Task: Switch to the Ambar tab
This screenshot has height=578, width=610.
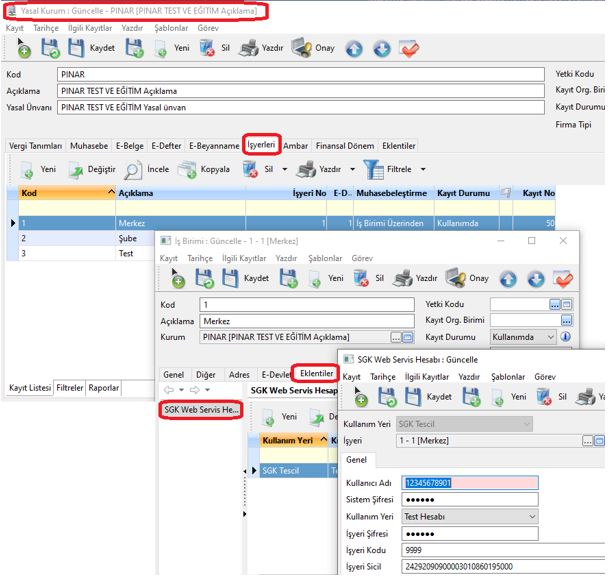Action: pyautogui.click(x=295, y=145)
